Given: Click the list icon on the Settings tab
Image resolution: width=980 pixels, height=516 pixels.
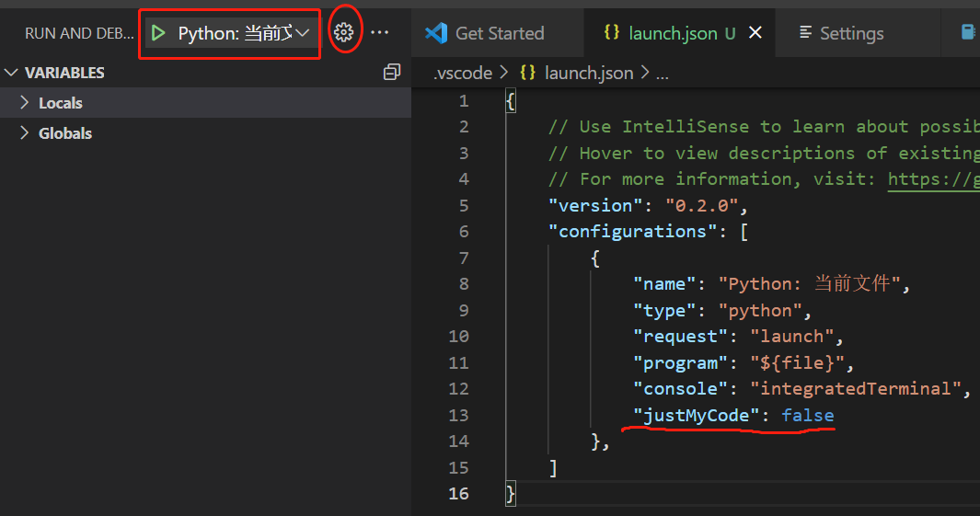Looking at the screenshot, I should click(805, 33).
